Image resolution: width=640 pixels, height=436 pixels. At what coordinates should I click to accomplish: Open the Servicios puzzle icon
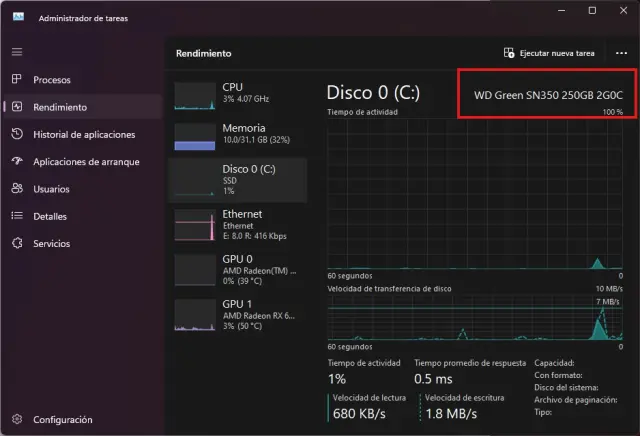tap(16, 243)
